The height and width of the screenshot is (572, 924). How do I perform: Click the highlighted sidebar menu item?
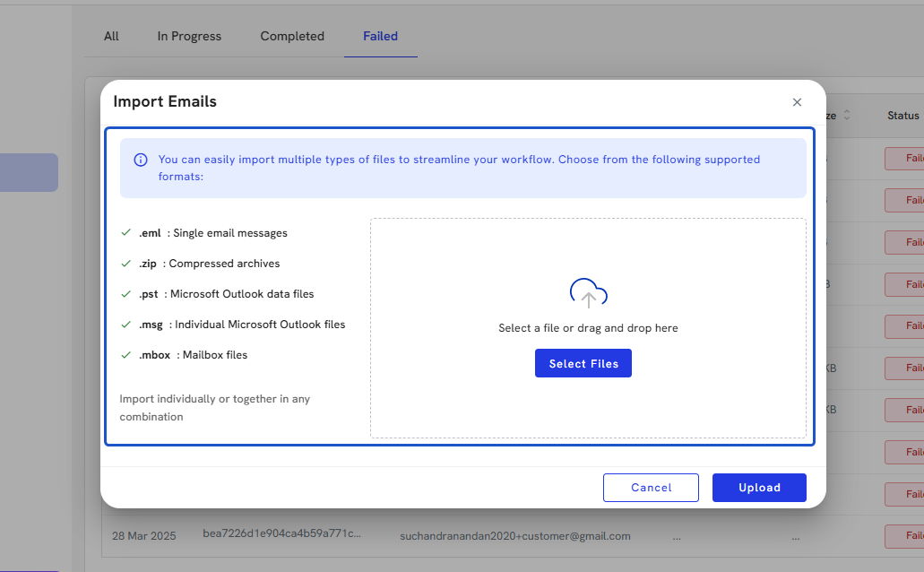(29, 172)
